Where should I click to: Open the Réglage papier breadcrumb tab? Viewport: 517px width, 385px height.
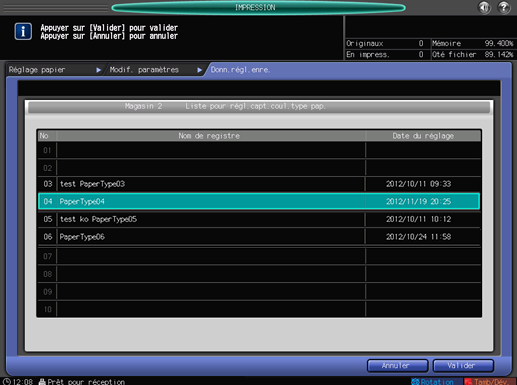[55, 70]
